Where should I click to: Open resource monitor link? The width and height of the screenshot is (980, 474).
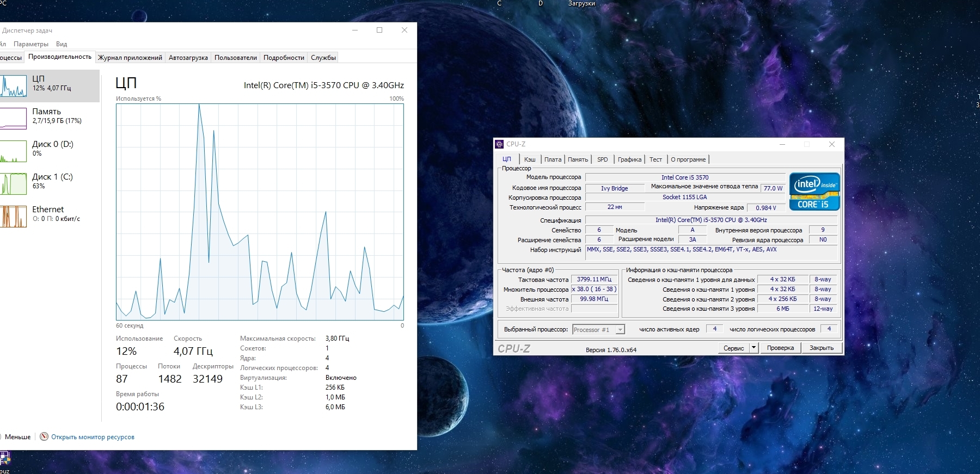point(93,437)
